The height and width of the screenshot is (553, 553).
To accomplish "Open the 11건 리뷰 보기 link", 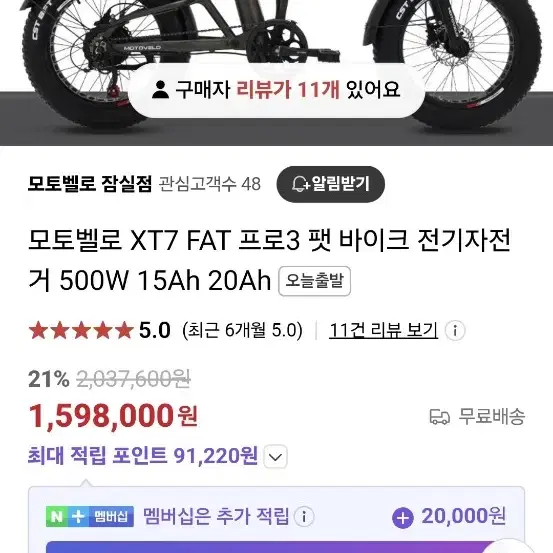I will [383, 330].
